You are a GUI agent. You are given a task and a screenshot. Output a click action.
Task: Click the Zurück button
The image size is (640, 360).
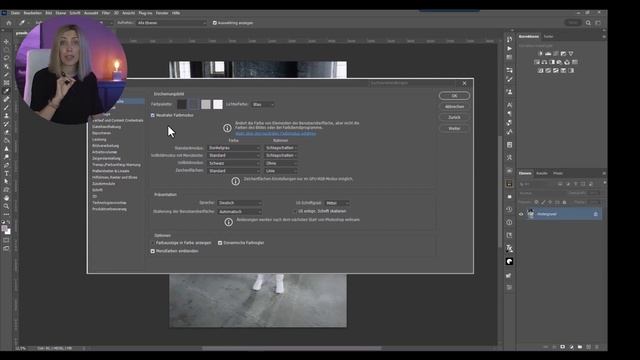454,118
